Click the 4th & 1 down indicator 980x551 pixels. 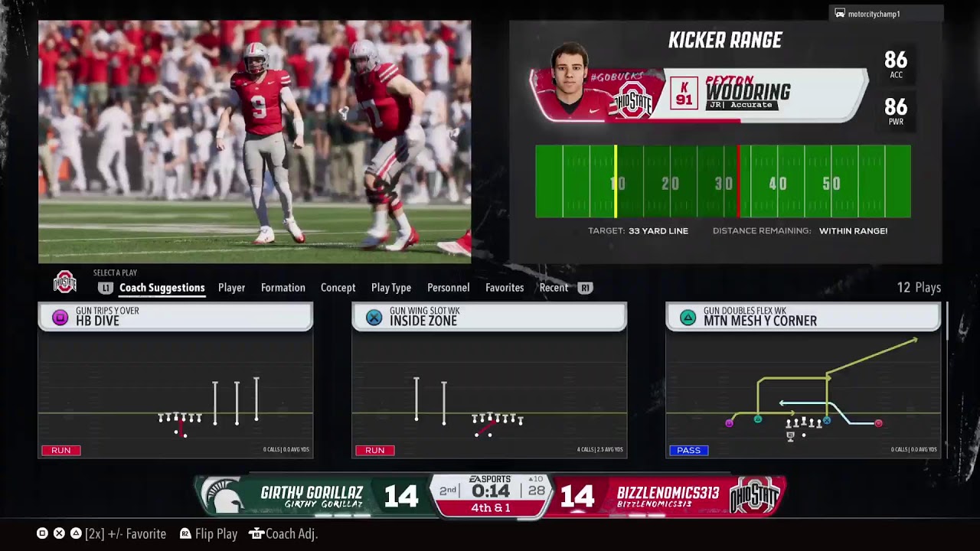click(x=491, y=508)
